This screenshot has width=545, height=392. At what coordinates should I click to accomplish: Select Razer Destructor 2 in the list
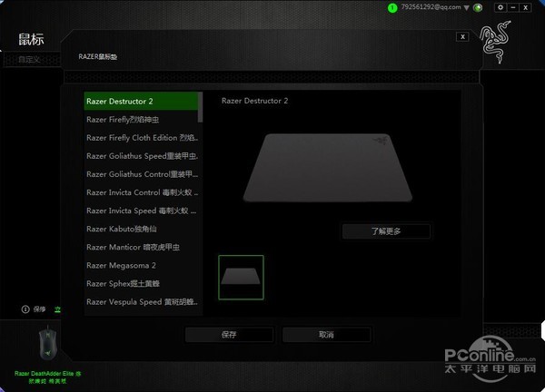pyautogui.click(x=141, y=102)
